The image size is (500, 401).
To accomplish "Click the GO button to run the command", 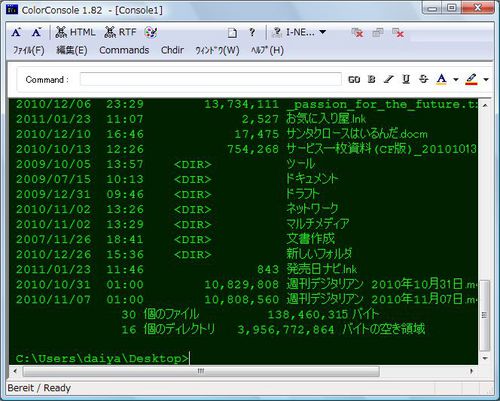I will click(354, 80).
